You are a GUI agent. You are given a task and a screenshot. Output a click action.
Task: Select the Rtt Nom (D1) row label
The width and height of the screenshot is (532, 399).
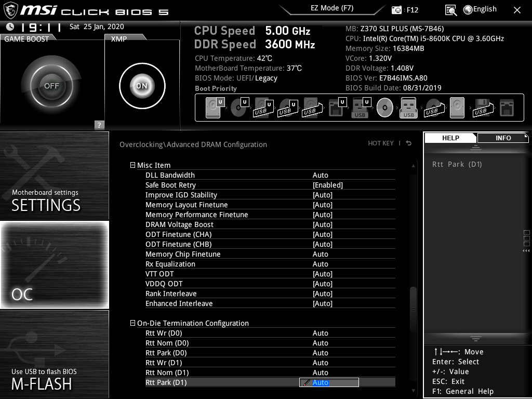[167, 373]
